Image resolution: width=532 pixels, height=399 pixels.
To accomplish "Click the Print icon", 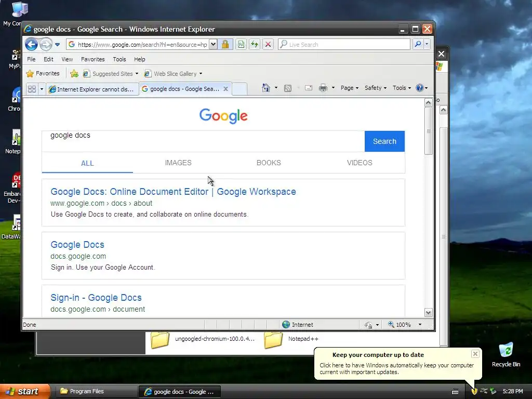I will pyautogui.click(x=323, y=88).
